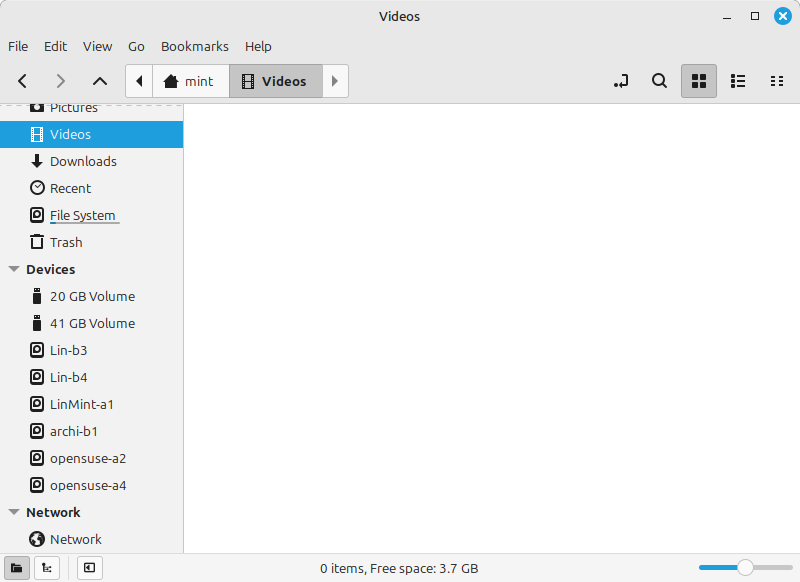
Task: Toggle location entry icon
Action: pyautogui.click(x=621, y=81)
